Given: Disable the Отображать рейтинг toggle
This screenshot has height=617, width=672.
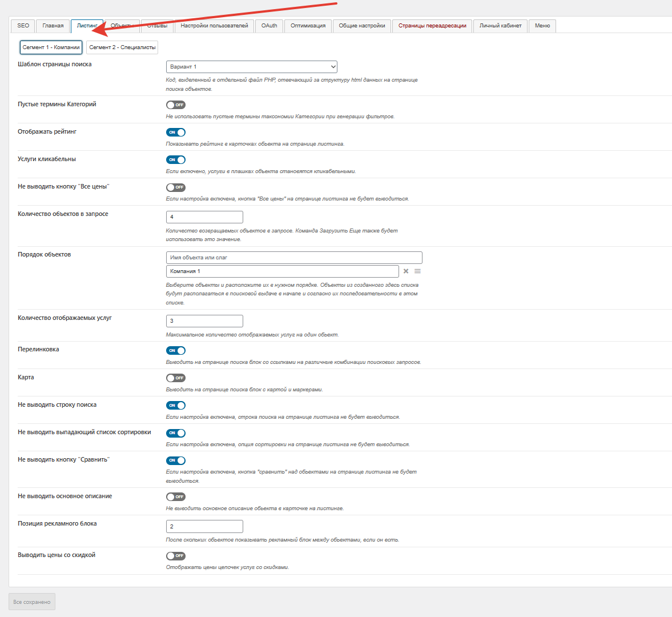Looking at the screenshot, I should click(x=176, y=133).
